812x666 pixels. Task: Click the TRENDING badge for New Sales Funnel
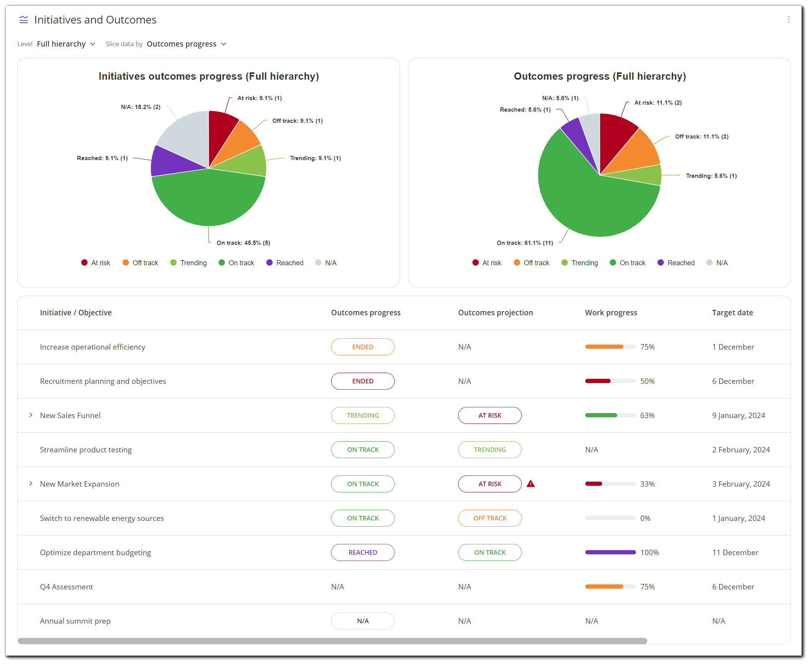362,415
